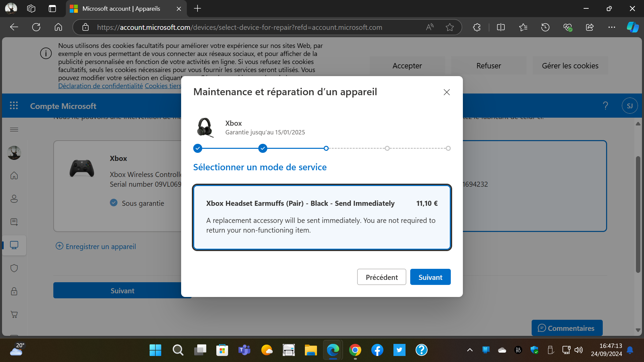Refuse optional cookies with Refuser
The image size is (644, 362).
point(489,66)
